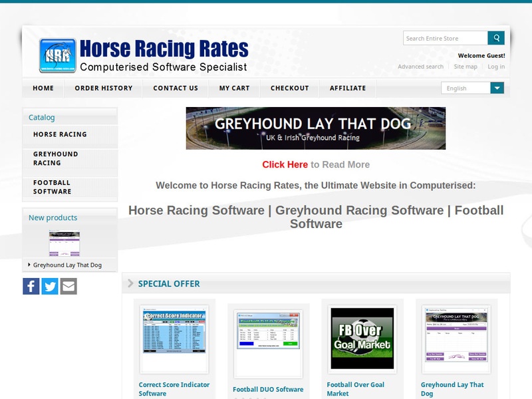
Task: Click the Advanced search link
Action: tap(420, 66)
